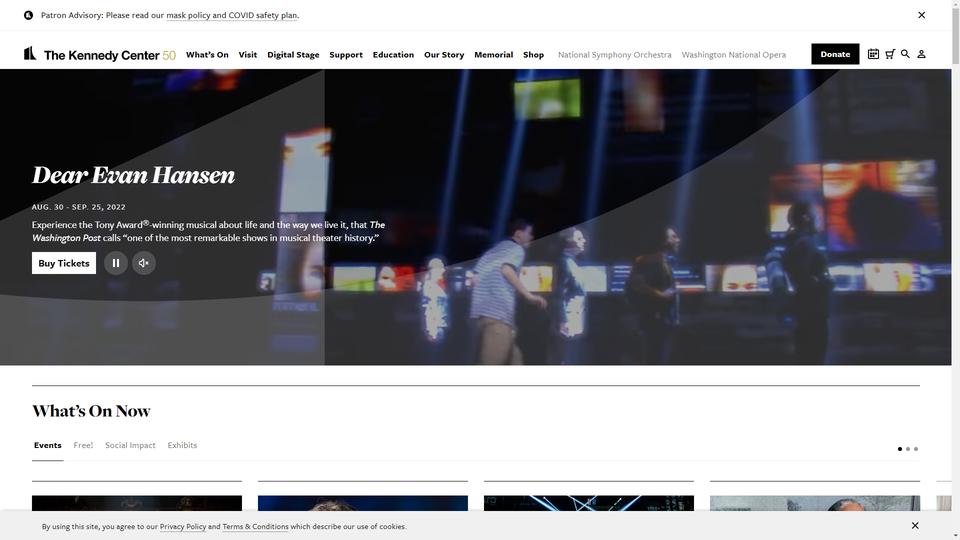Open the Privacy Policy link

[x=182, y=527]
